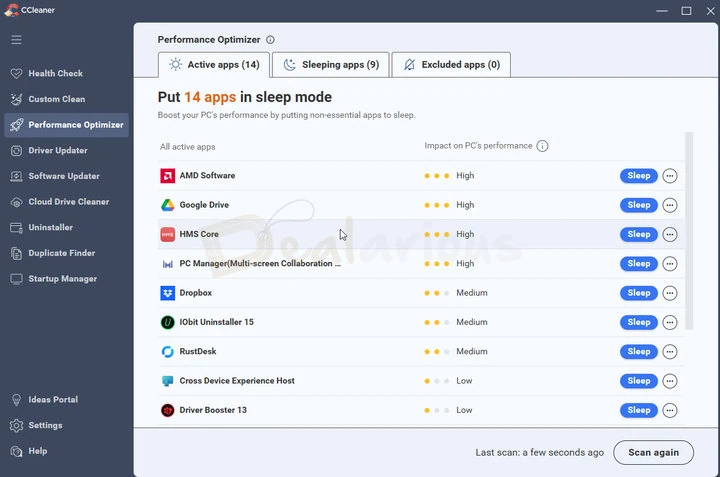
Task: Put Driver Booster 13 to sleep
Action: [x=638, y=410]
